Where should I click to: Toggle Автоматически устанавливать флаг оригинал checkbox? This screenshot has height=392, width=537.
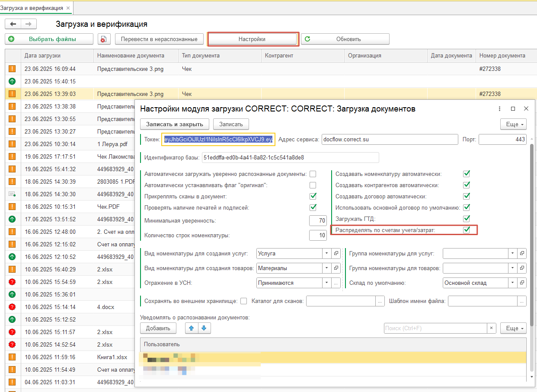pyautogui.click(x=313, y=185)
